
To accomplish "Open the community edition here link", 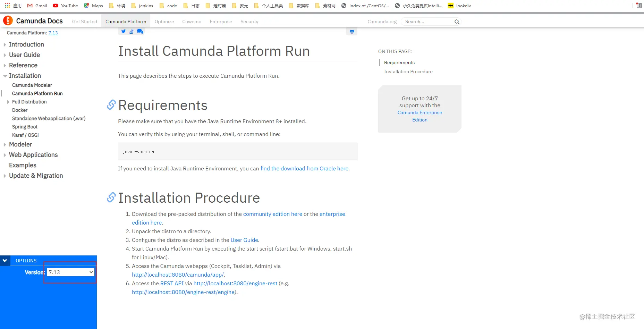I will click(x=273, y=214).
